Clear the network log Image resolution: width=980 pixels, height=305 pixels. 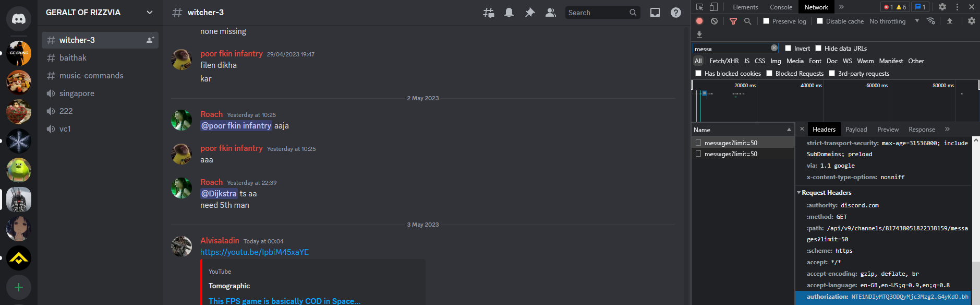714,21
